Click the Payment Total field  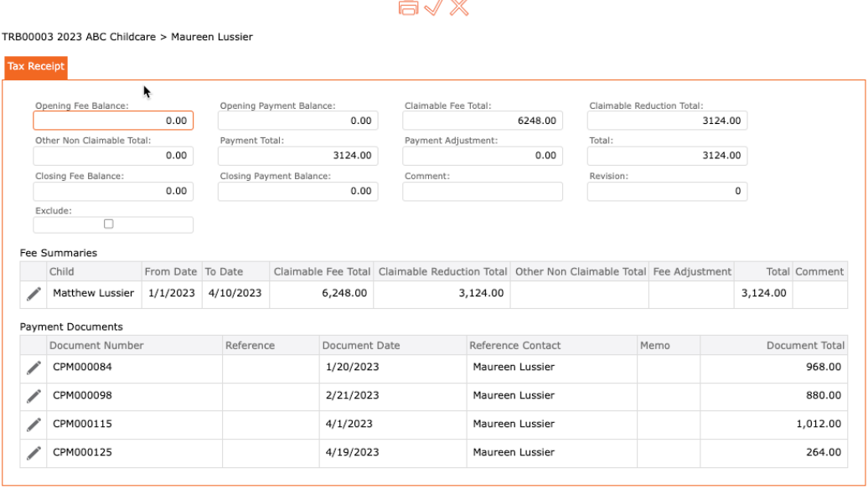coord(297,156)
